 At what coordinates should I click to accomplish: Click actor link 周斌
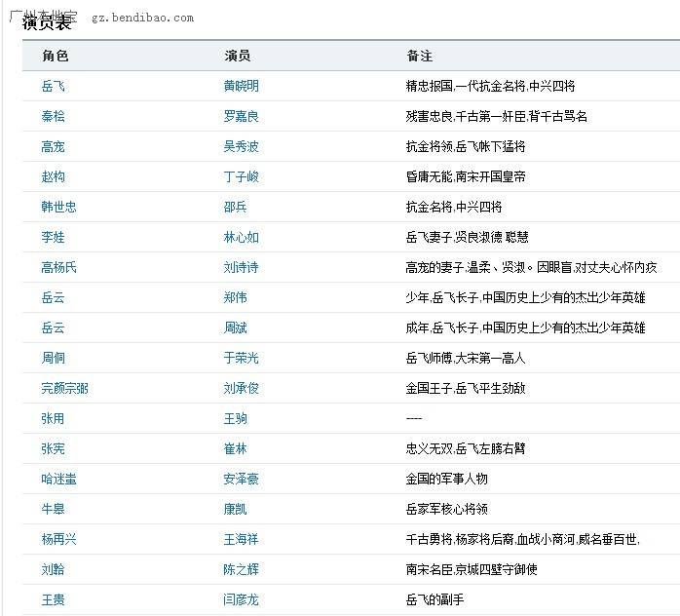(235, 327)
